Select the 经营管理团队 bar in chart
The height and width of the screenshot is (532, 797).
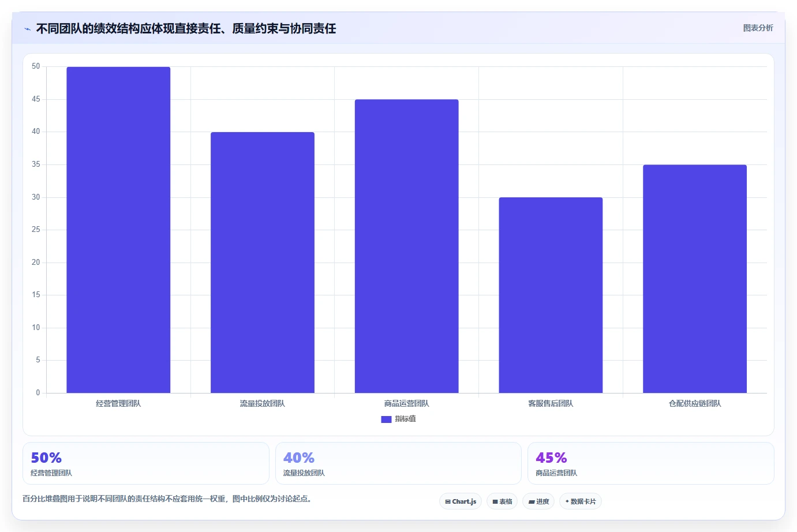tap(118, 230)
